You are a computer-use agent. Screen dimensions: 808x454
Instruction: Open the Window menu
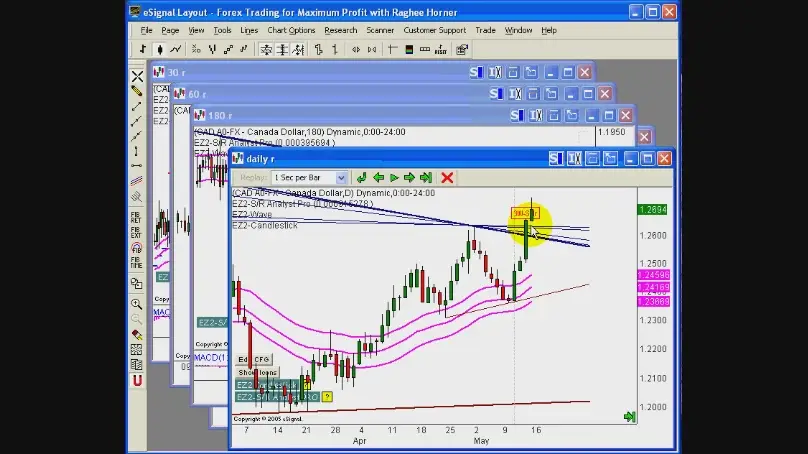point(518,30)
